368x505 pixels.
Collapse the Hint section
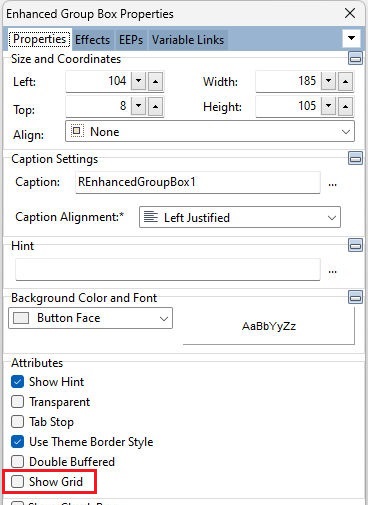(x=355, y=245)
